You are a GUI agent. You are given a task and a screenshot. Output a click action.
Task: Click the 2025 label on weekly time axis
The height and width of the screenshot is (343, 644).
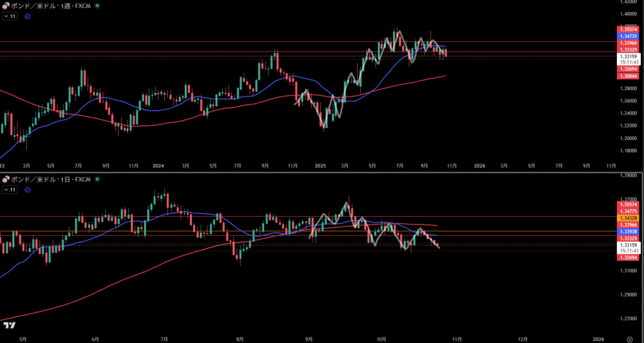tap(320, 166)
